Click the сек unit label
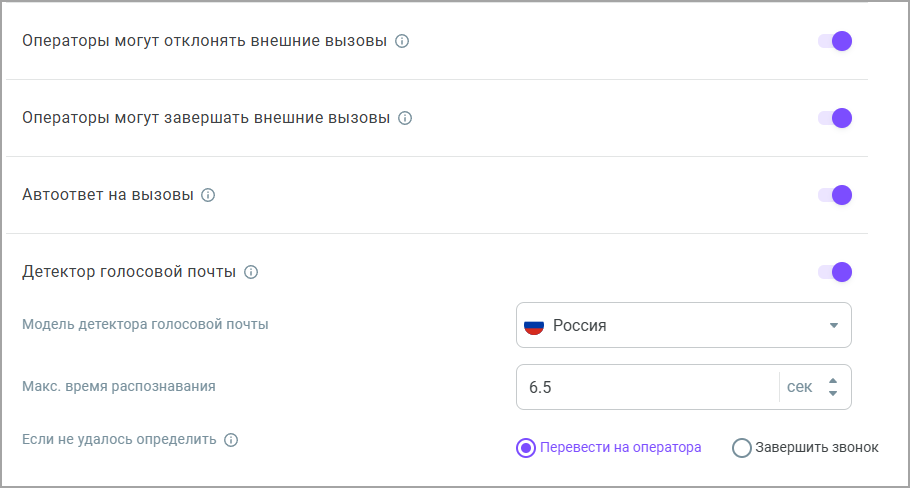Screen dimensions: 910x488 (799, 387)
